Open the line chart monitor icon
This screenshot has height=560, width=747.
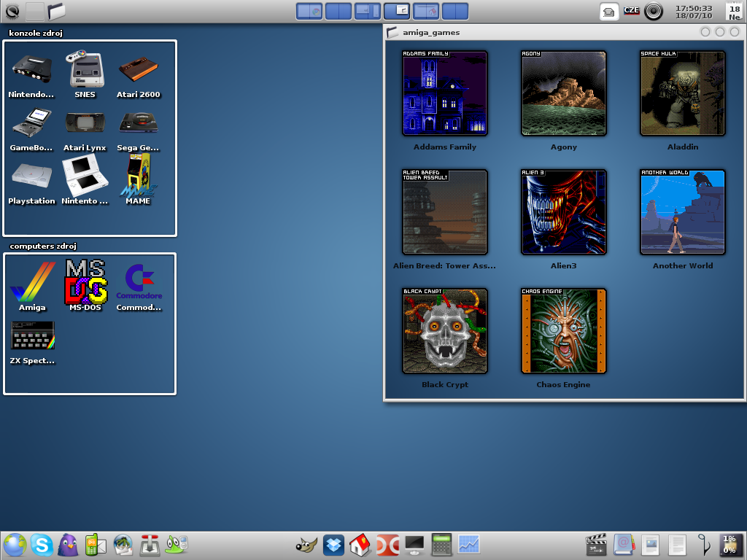coord(469,545)
